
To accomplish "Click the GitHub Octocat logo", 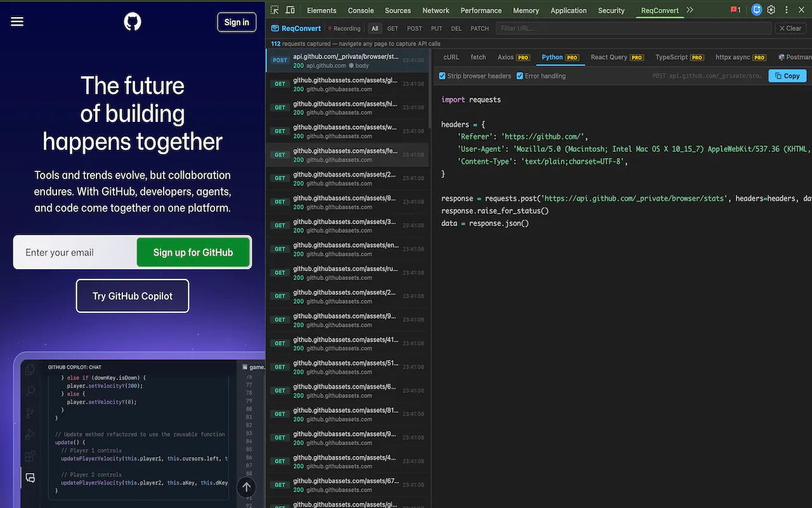I will click(133, 22).
